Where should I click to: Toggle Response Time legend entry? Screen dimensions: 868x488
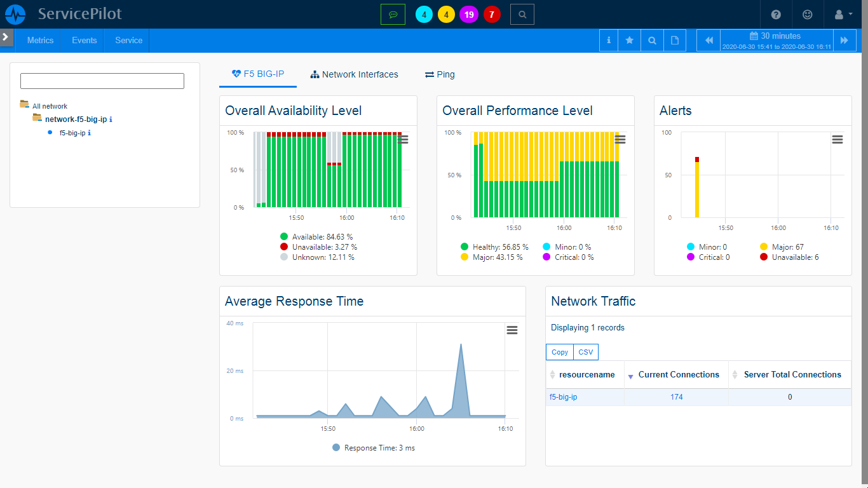(x=374, y=448)
